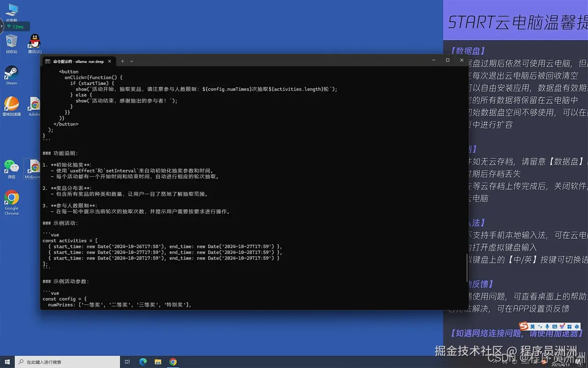Open Task View in the taskbar
The image size is (588, 368).
(128, 362)
